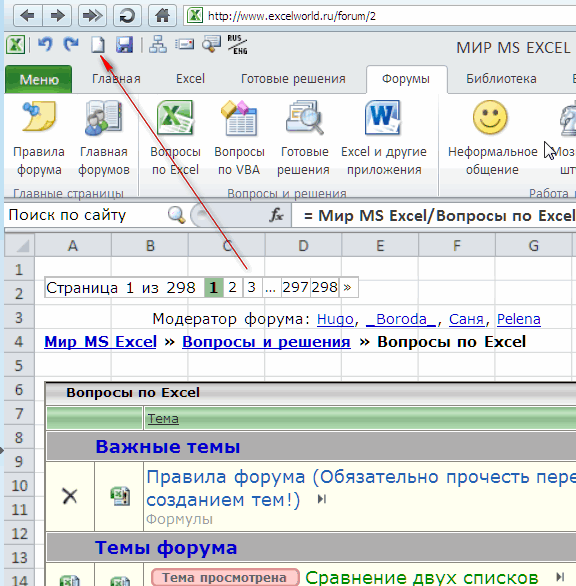Click the envelope message icon
The width and height of the screenshot is (576, 586).
(x=184, y=44)
